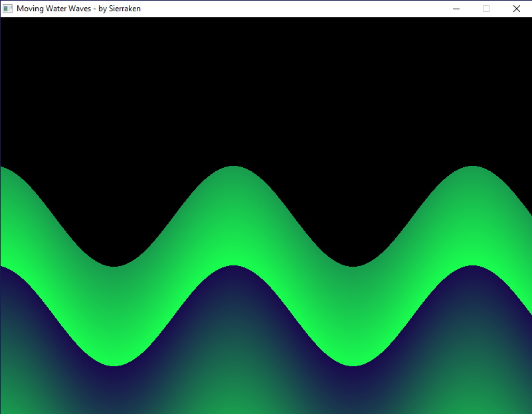Image resolution: width=532 pixels, height=414 pixels.
Task: Click the left trough of the bright green band
Action: click(x=114, y=332)
